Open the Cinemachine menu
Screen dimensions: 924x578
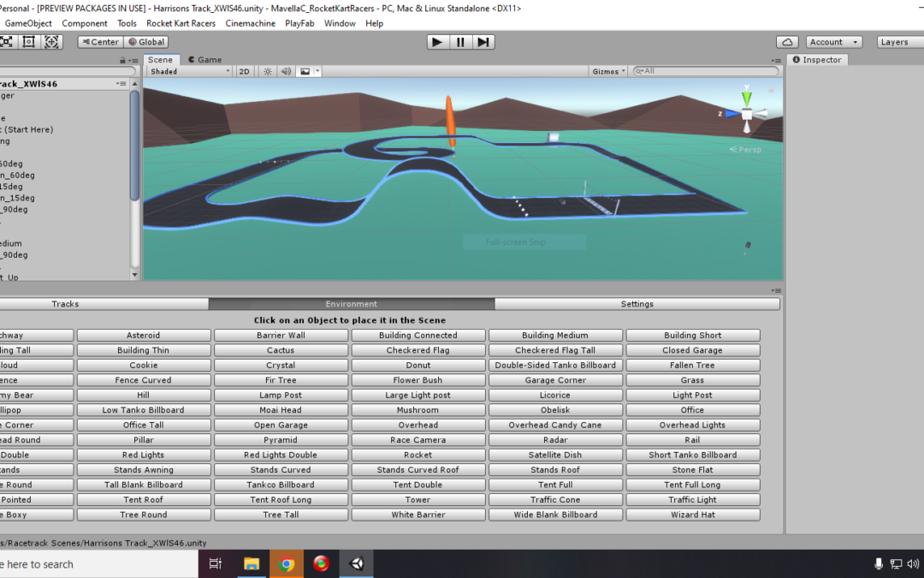(251, 24)
